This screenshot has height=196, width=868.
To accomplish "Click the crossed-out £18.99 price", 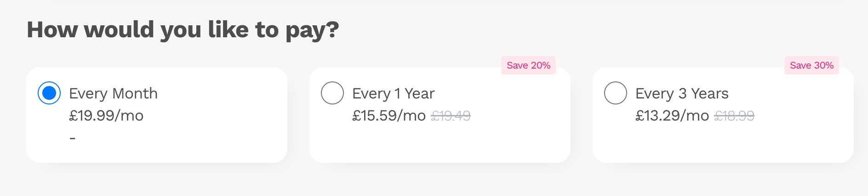I will pos(734,116).
